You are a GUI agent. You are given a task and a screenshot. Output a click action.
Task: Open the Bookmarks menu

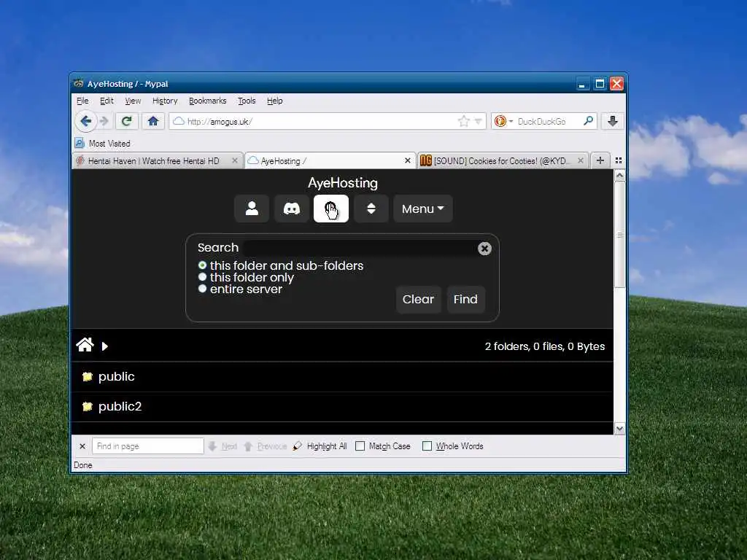[207, 101]
